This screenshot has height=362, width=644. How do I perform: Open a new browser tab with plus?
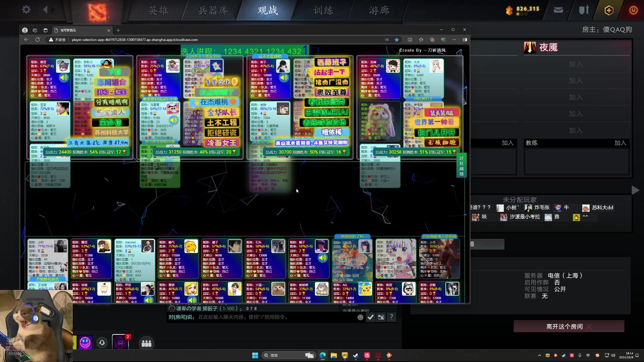(x=118, y=30)
